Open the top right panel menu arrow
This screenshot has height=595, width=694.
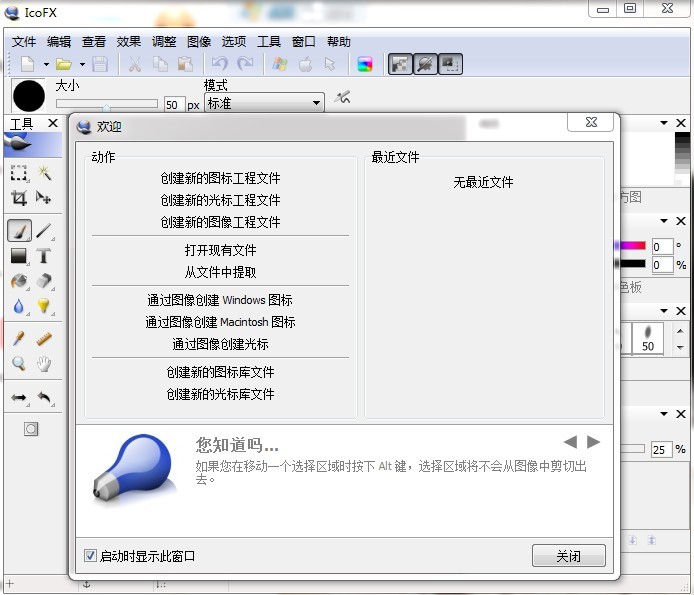663,123
